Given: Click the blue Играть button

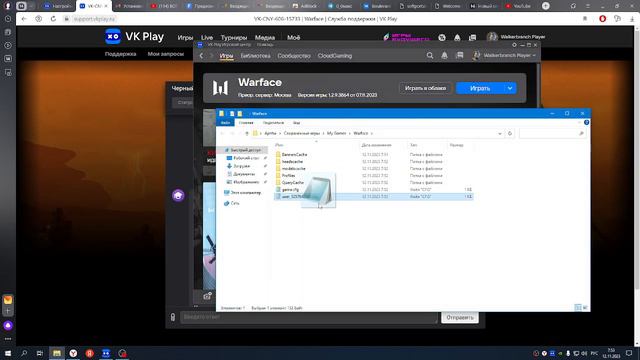Looking at the screenshot, I should [480, 88].
